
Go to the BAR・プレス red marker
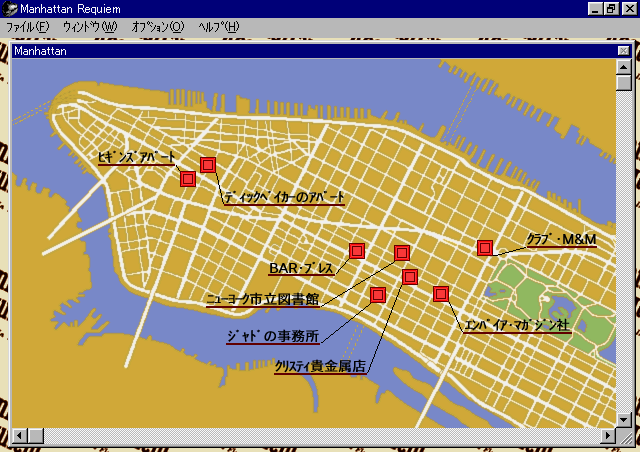357,250
